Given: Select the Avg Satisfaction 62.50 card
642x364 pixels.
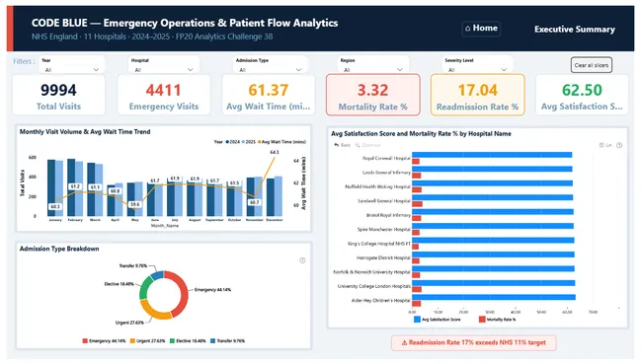Looking at the screenshot, I should (582, 95).
